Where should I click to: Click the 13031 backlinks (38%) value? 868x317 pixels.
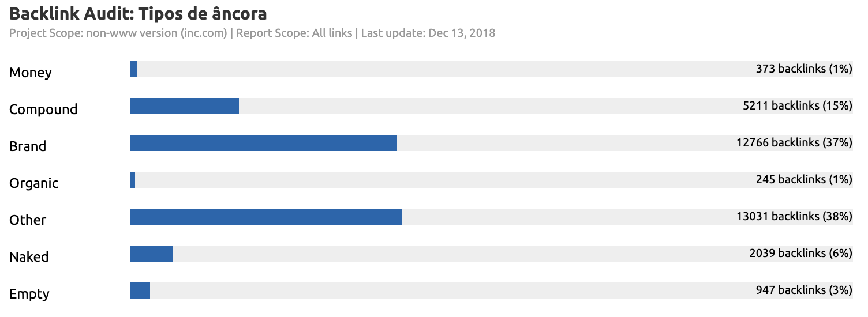(x=794, y=217)
